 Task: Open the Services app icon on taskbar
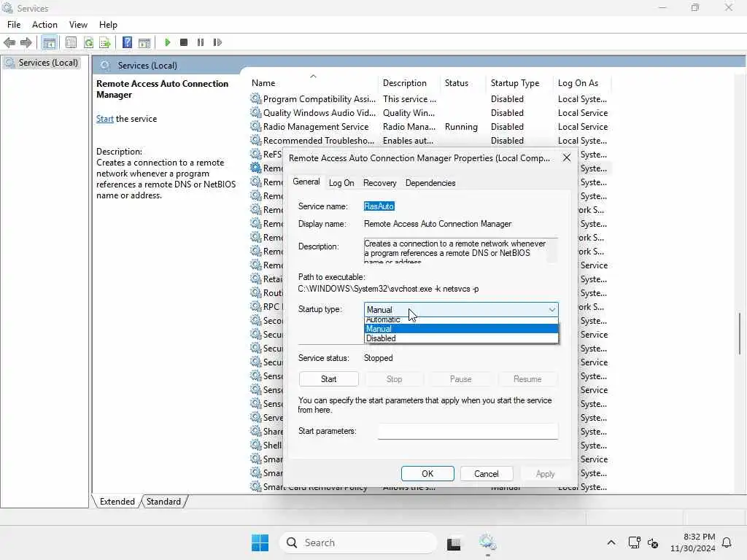[x=487, y=542]
